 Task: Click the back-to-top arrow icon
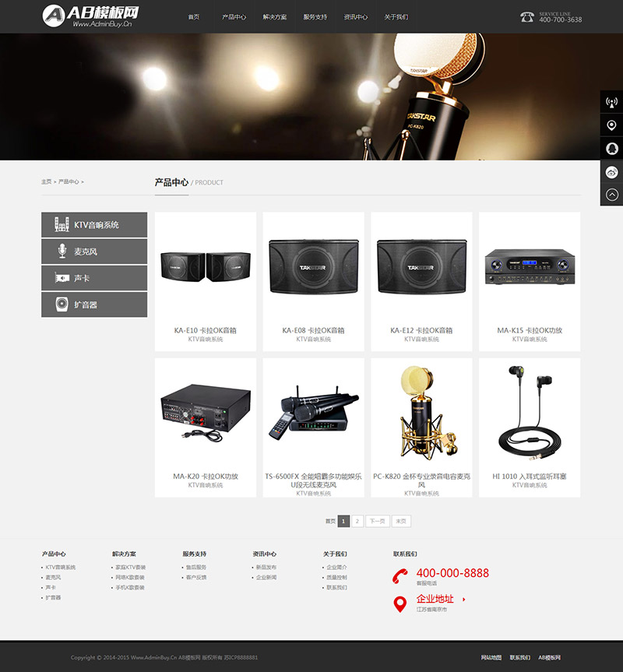611,195
